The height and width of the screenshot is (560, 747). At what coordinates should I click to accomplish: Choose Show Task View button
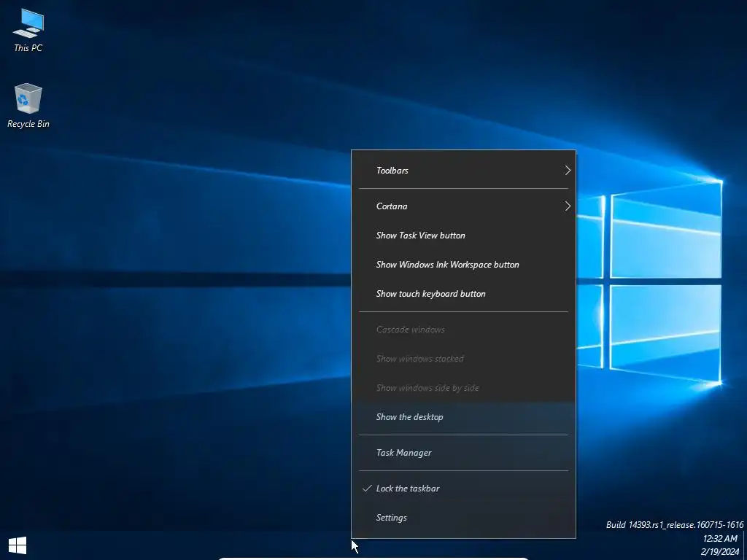(463, 236)
